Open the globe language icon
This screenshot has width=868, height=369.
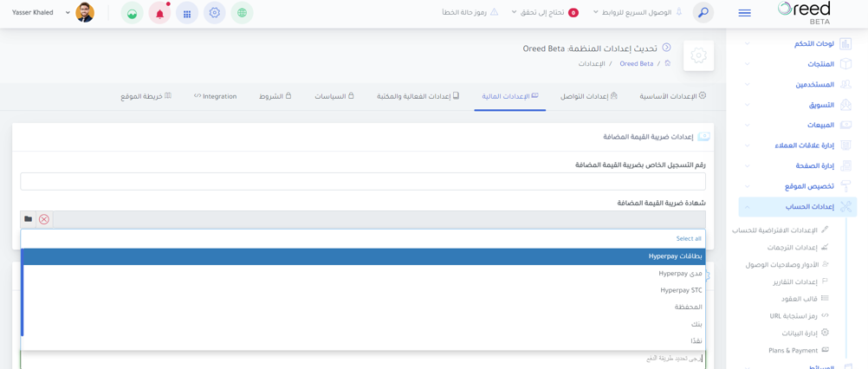click(x=242, y=13)
